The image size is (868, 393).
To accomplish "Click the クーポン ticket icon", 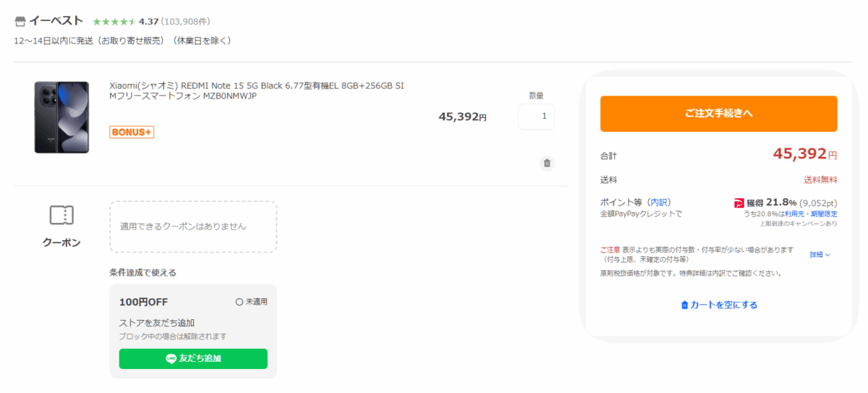I will click(61, 215).
